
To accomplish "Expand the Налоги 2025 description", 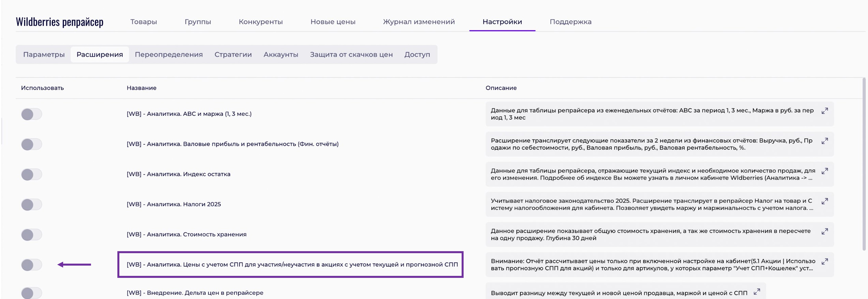I will [824, 201].
